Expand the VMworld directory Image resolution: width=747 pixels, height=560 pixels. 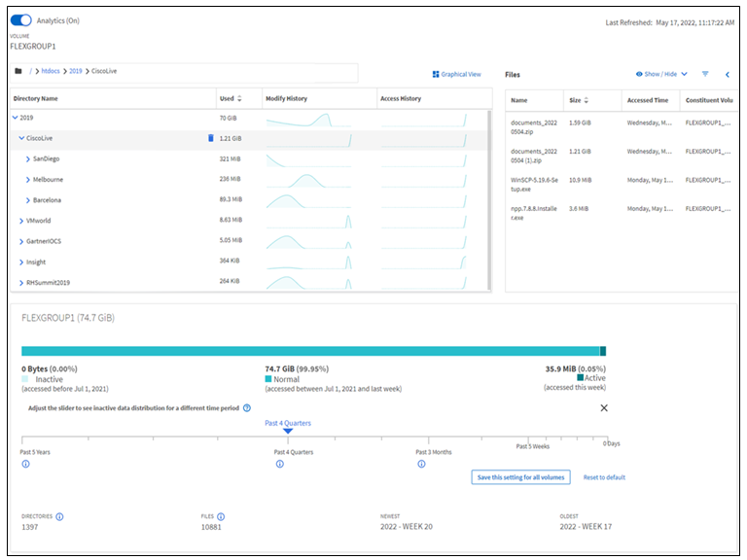tap(21, 221)
